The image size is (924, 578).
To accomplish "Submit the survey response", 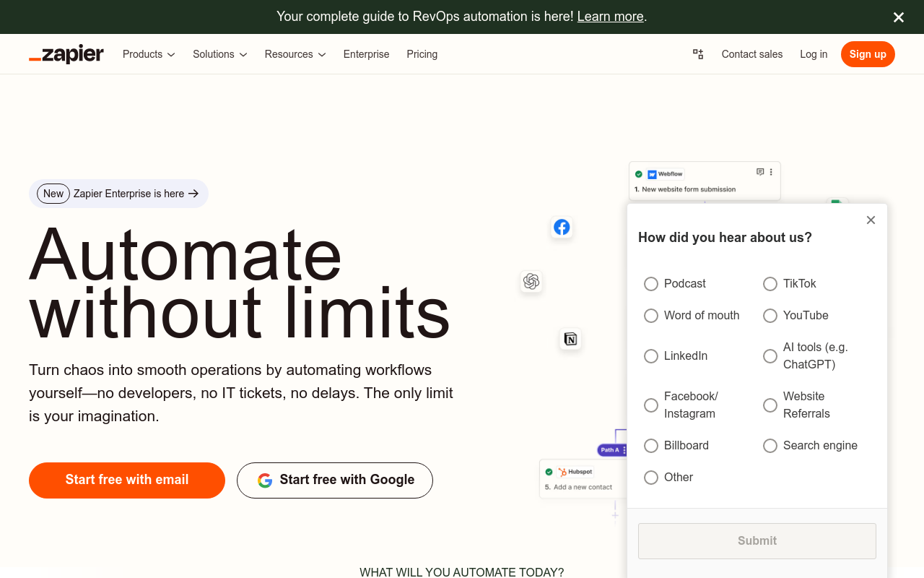I will pyautogui.click(x=757, y=541).
